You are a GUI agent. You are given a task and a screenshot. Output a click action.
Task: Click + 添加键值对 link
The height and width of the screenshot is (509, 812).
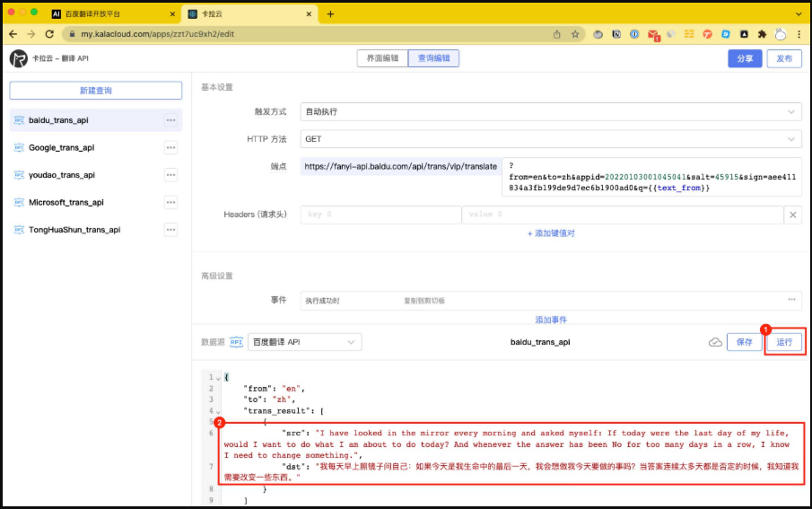coord(551,233)
